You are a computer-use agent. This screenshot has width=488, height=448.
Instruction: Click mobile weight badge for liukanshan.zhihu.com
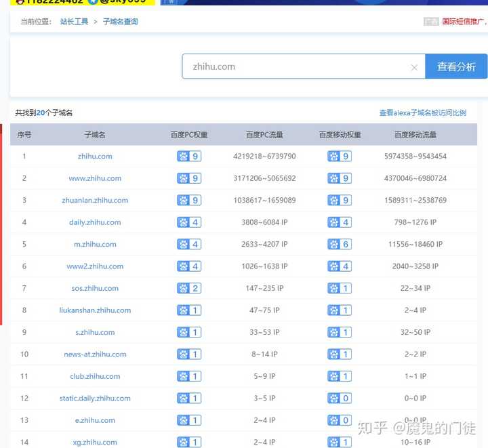click(x=340, y=310)
